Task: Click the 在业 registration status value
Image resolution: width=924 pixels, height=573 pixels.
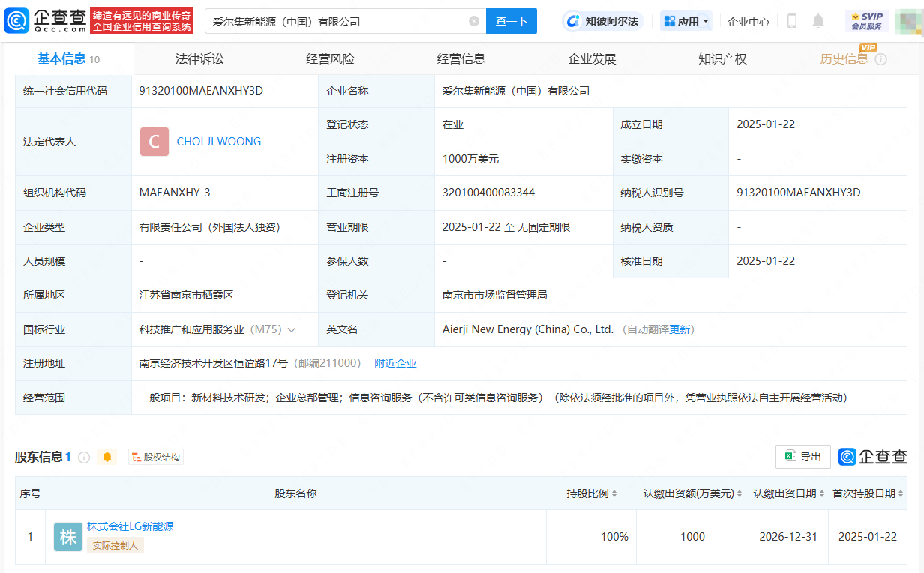Action: (x=453, y=124)
